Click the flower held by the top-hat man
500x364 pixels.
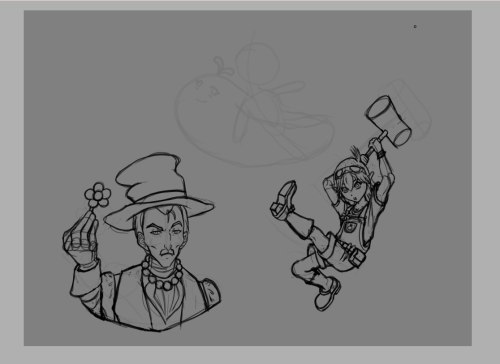(97, 195)
